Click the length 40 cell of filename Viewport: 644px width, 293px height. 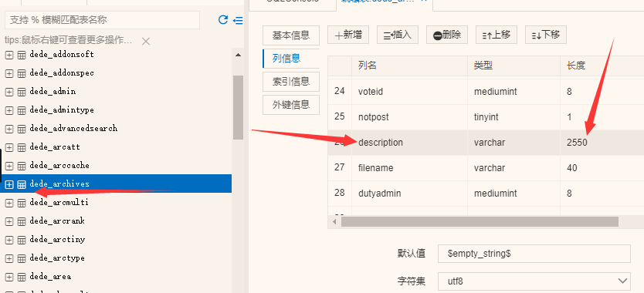pyautogui.click(x=602, y=168)
